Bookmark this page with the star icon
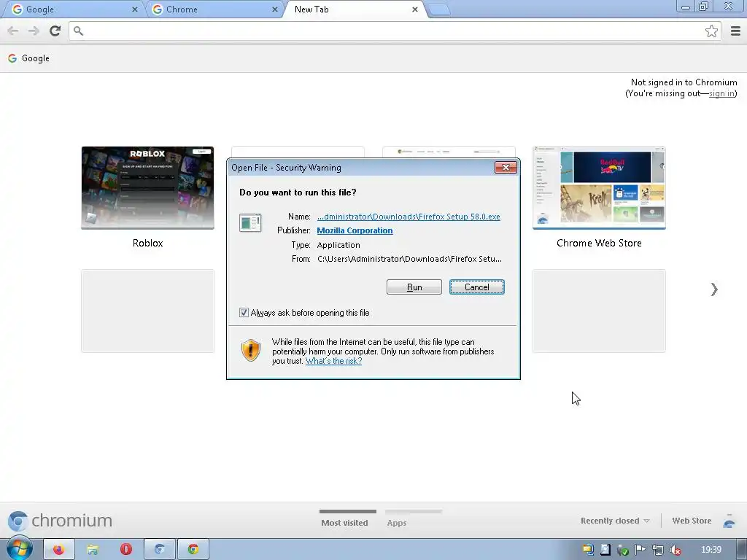 (x=711, y=31)
